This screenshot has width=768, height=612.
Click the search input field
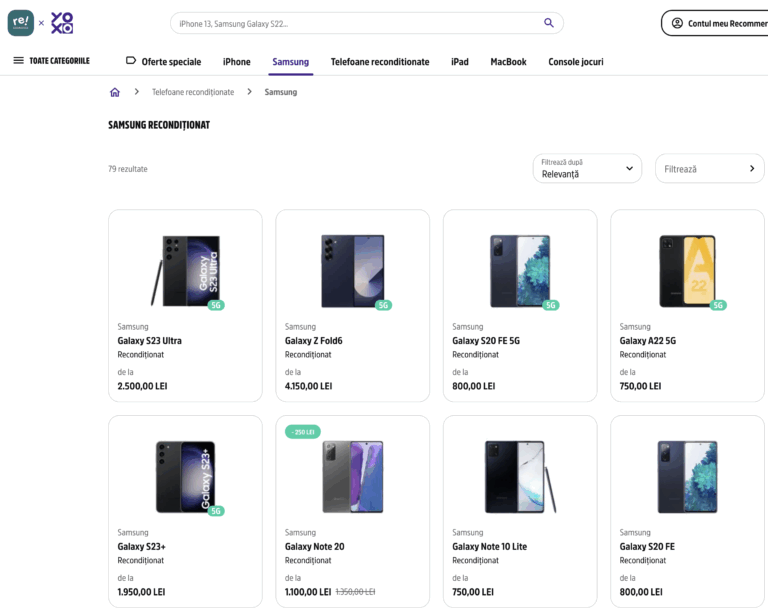(x=355, y=23)
